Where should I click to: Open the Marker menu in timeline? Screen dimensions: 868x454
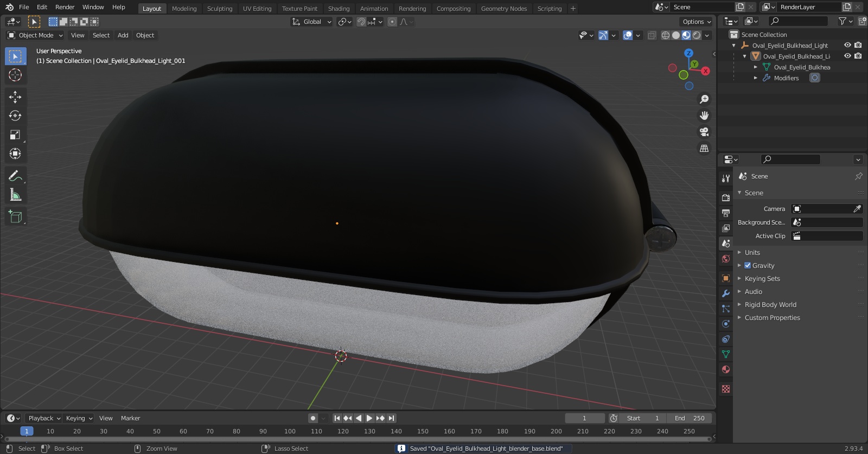tap(130, 418)
